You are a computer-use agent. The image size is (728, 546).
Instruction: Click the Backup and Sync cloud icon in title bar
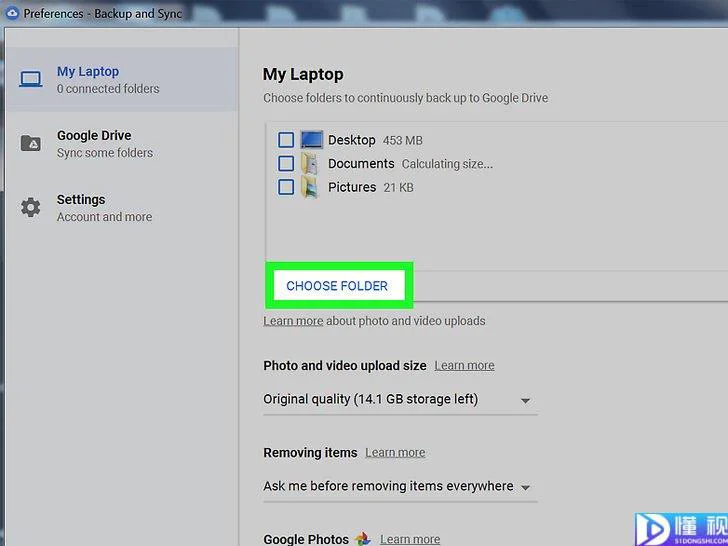pos(12,13)
